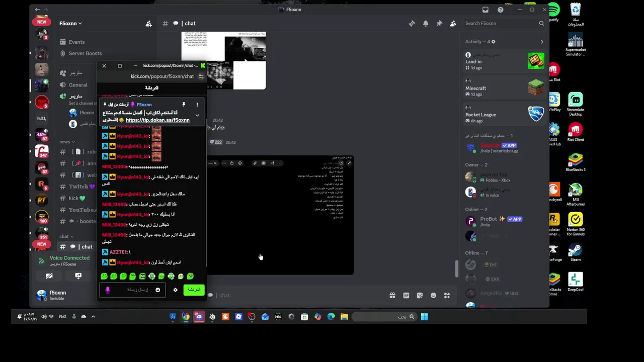Open notification settings bell icon
The width and height of the screenshot is (644, 362).
click(426, 23)
